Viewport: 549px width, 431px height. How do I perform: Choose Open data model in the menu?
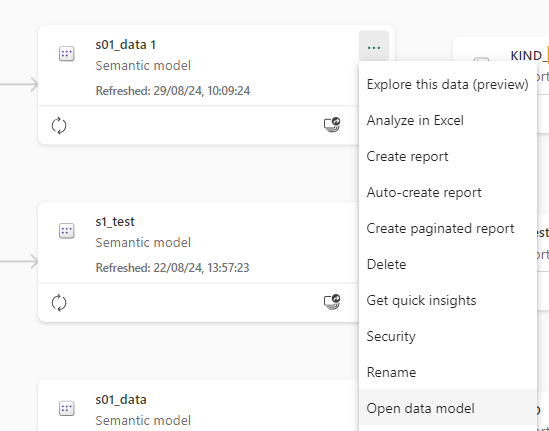pyautogui.click(x=448, y=408)
